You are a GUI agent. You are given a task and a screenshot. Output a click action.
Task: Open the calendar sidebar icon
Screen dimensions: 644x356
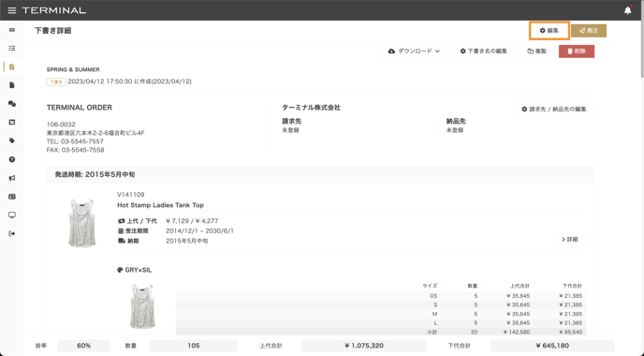click(12, 122)
